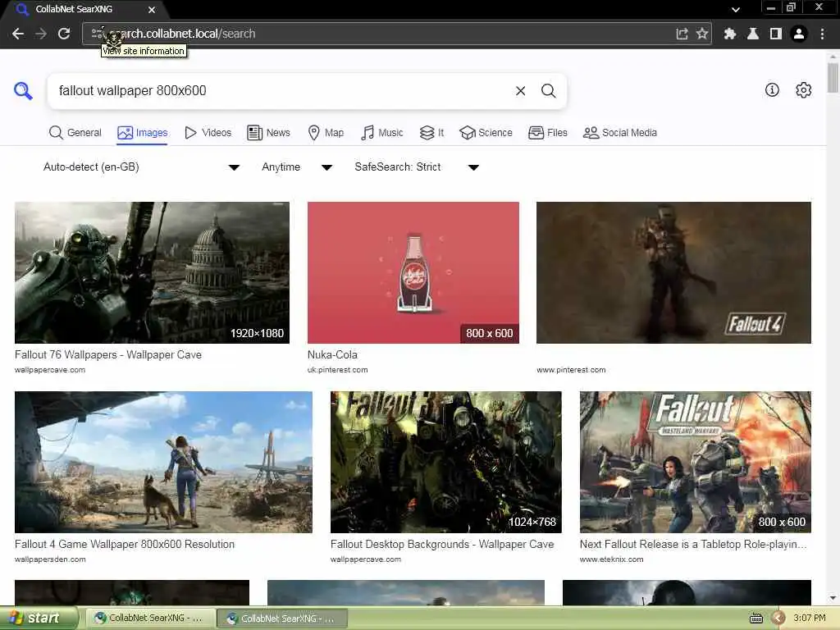Switch to the Social Media category
The height and width of the screenshot is (630, 840).
coord(620,132)
